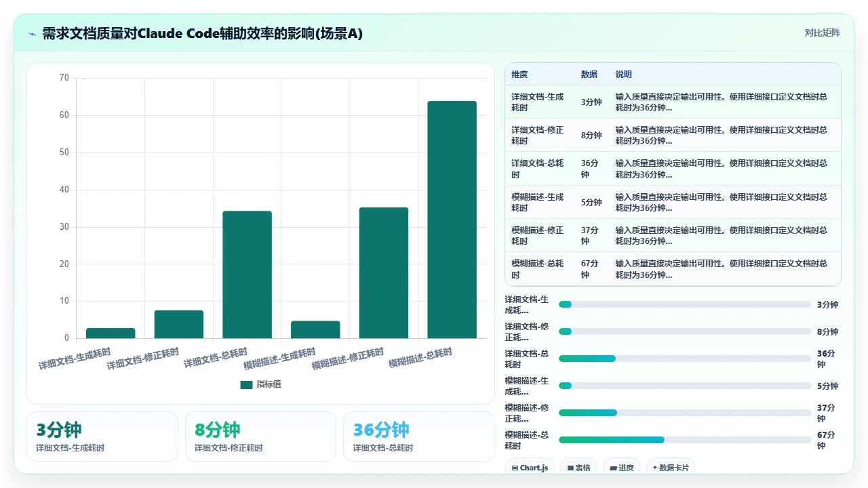
Task: Click the 模糊描述-生成耗时 bar in the chart
Action: click(315, 329)
